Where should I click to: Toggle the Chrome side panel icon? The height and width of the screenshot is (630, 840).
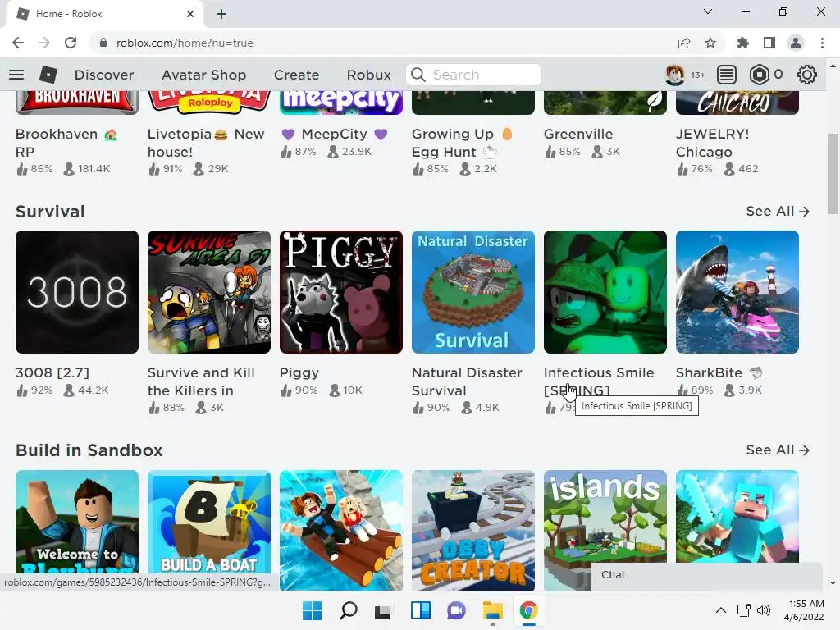769,43
